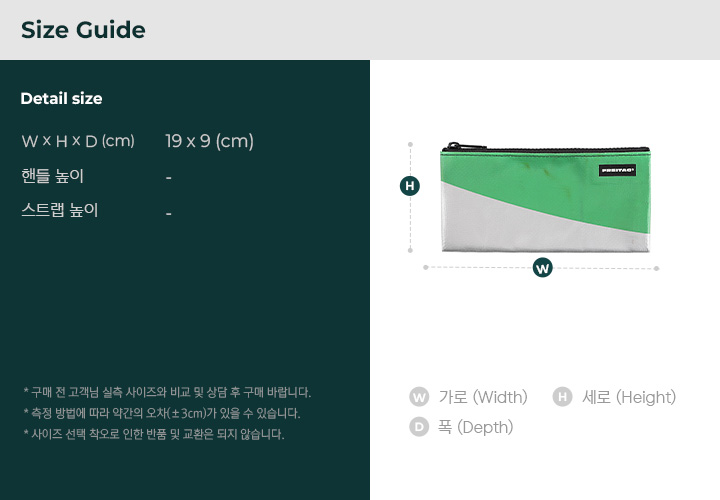
Task: Click the 스트랩 높이 row label
Action: 60,210
